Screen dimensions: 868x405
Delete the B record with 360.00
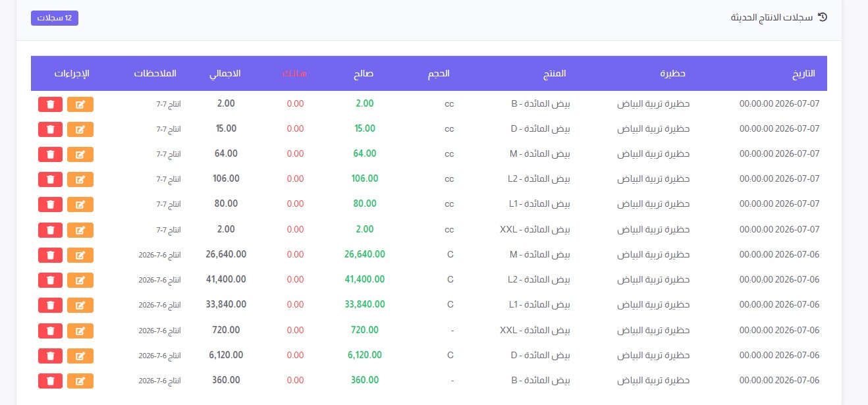tap(51, 381)
